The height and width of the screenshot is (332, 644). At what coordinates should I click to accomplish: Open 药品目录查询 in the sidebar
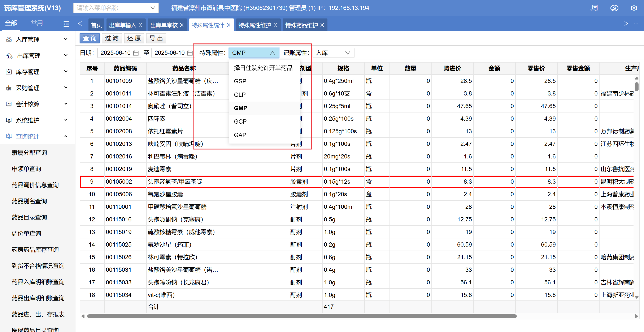click(29, 217)
